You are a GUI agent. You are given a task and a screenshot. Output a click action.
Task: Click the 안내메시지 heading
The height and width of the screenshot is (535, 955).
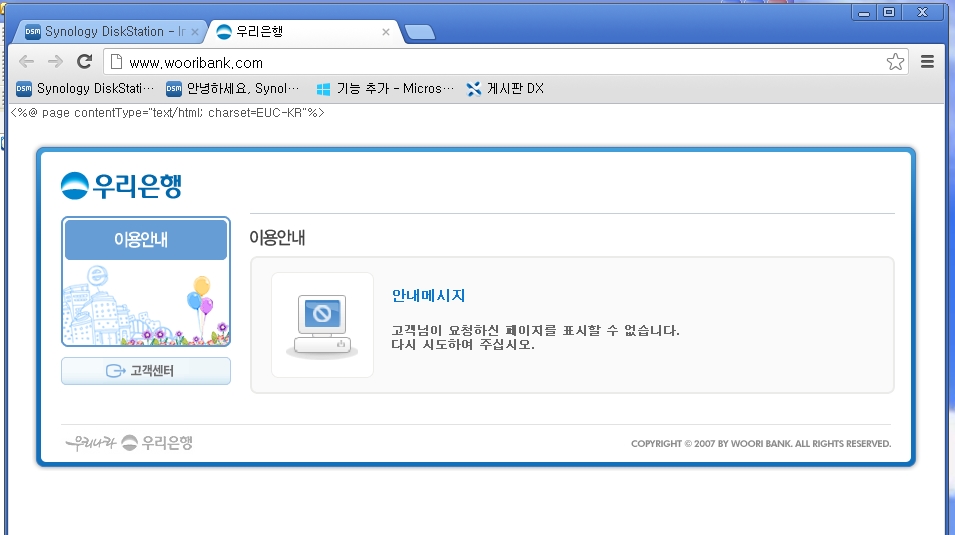coord(428,296)
